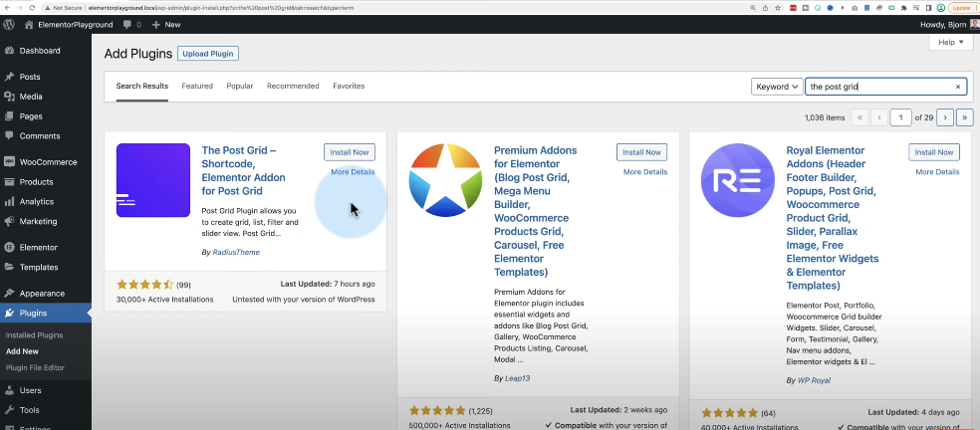Open the Plugins sidebar item
980x430 pixels.
coord(46,314)
